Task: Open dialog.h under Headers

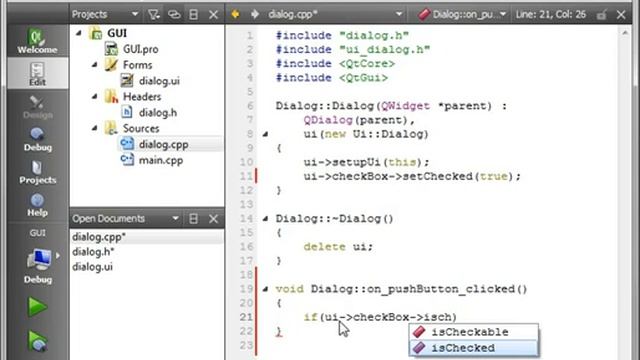Action: click(x=158, y=112)
